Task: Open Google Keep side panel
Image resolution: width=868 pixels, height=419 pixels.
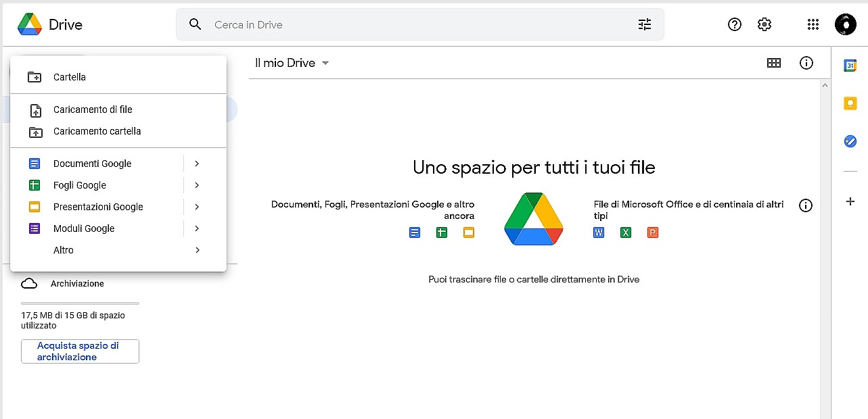Action: 850,103
